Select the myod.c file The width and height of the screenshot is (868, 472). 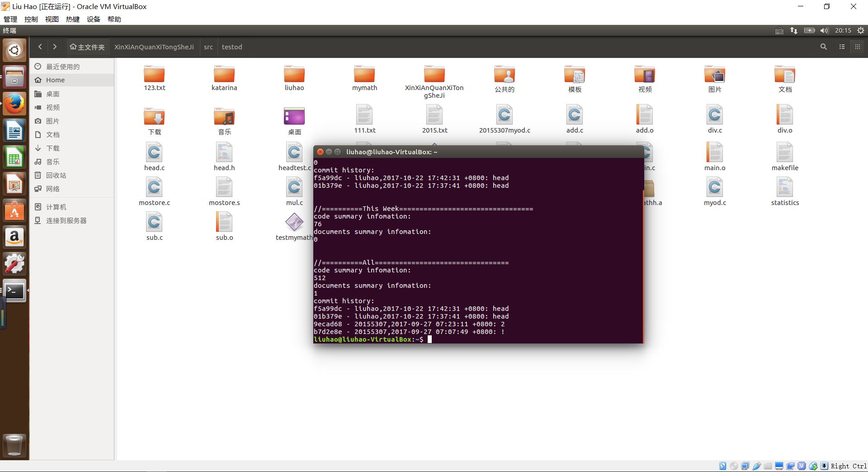click(x=715, y=191)
